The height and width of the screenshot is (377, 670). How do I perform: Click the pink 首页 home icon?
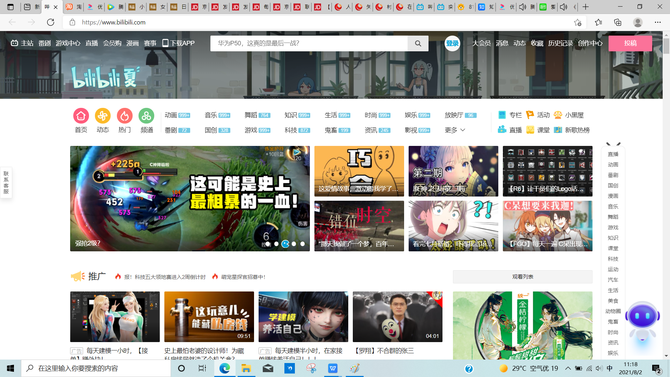[81, 116]
